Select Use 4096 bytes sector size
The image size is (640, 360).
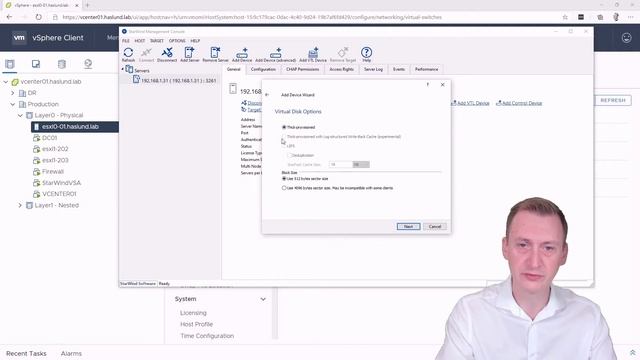coord(284,188)
